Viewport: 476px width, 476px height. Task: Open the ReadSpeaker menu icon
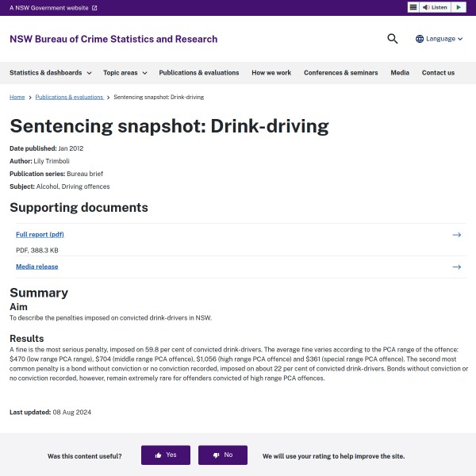coord(413,7)
